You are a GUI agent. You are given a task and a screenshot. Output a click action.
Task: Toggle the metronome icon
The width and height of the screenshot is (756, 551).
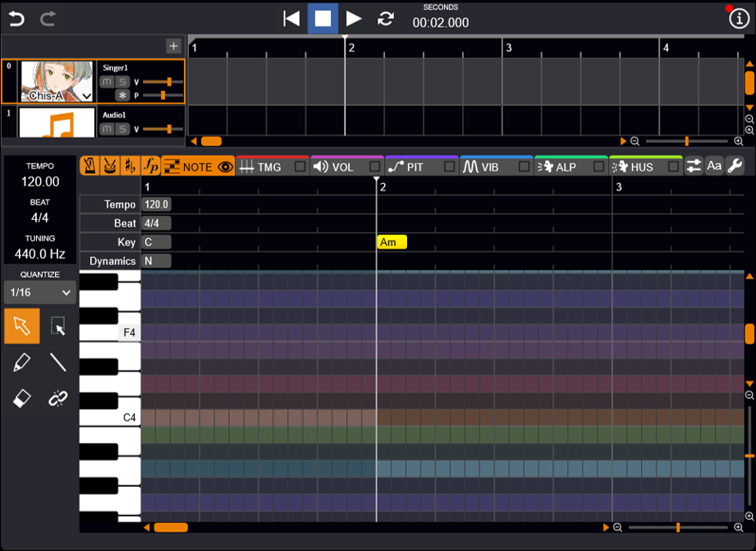coord(89,167)
